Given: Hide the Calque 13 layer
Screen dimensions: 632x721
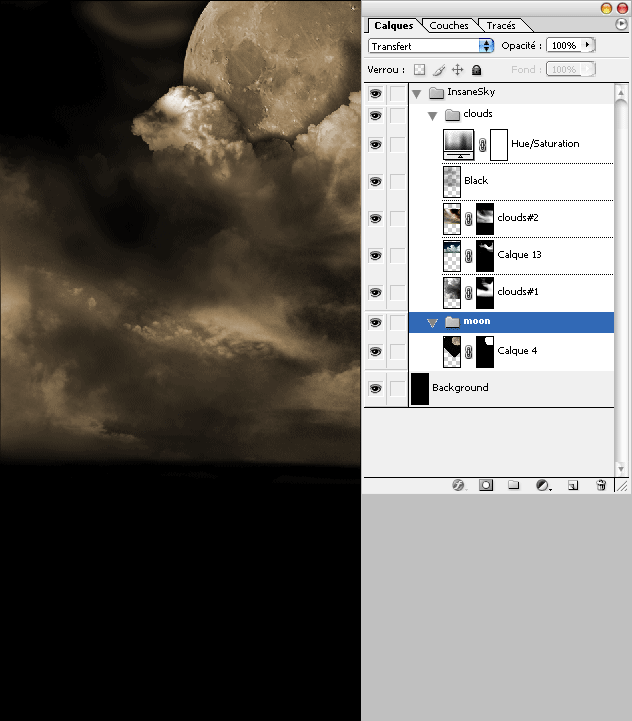Looking at the screenshot, I should coord(376,256).
